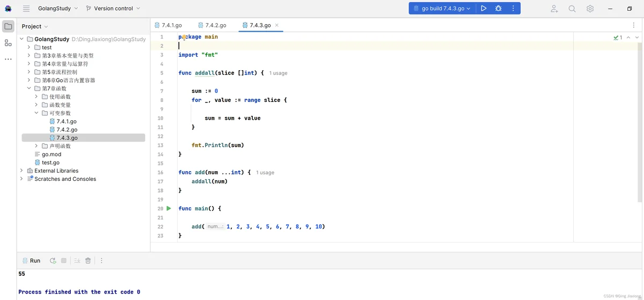
Task: Open Search Everywhere magnifier icon
Action: (572, 9)
